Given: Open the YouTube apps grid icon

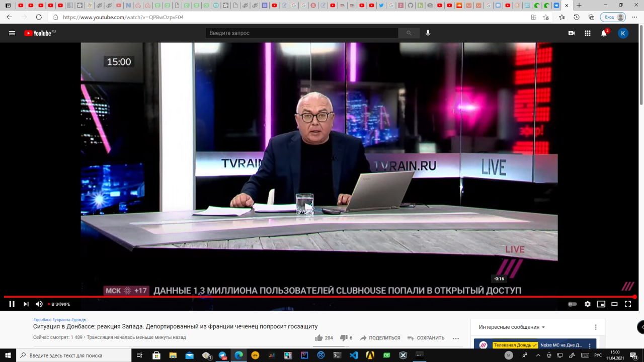Looking at the screenshot, I should [x=588, y=33].
